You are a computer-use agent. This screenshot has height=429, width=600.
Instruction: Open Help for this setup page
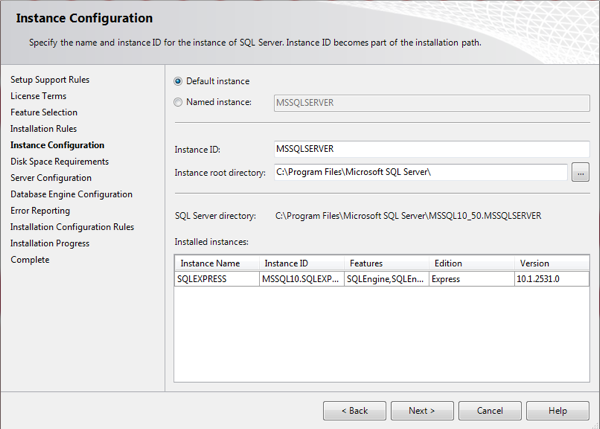pyautogui.click(x=558, y=411)
